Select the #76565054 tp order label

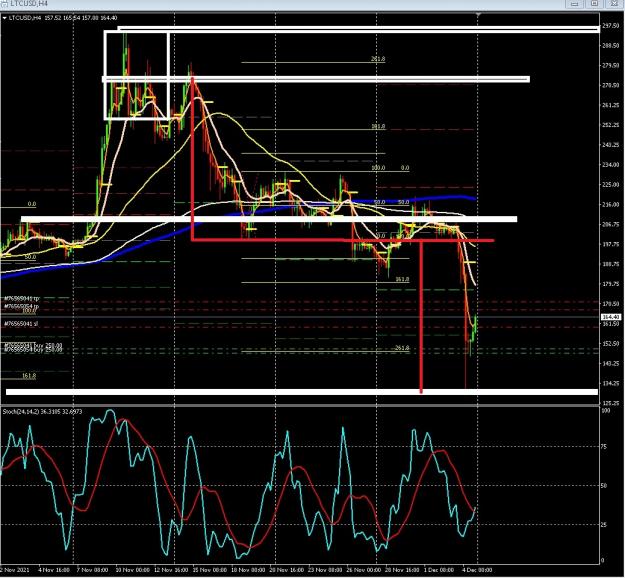point(22,306)
